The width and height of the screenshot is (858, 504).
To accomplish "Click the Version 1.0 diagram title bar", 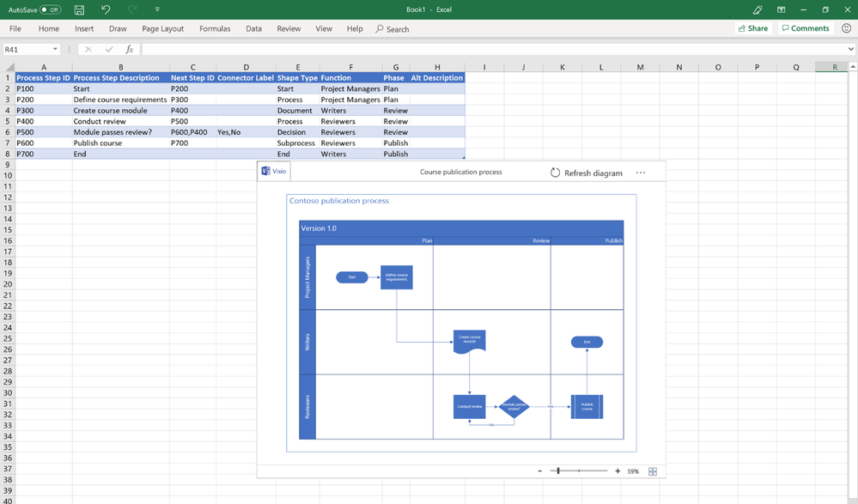I will (x=461, y=228).
